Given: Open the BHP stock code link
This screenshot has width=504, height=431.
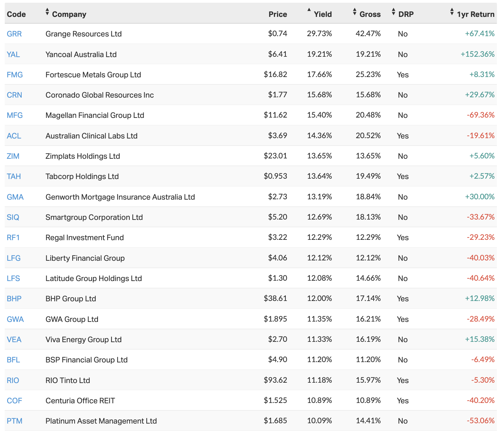Looking at the screenshot, I should point(14,299).
